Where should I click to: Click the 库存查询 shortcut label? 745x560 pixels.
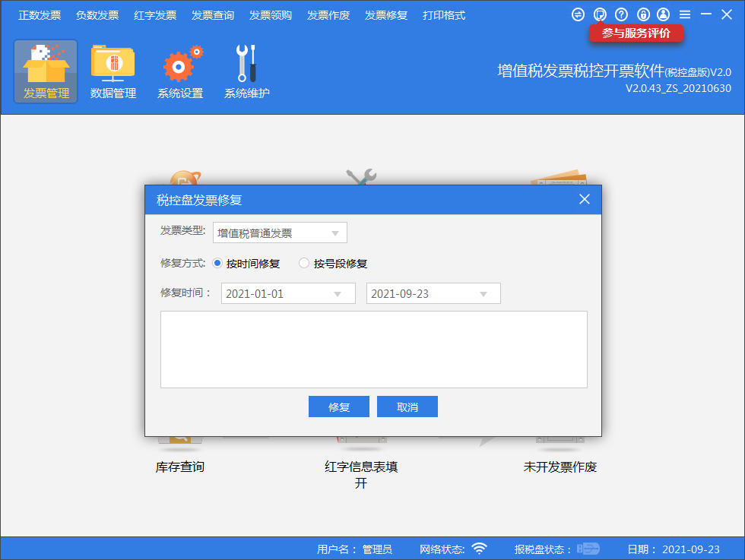pos(179,467)
